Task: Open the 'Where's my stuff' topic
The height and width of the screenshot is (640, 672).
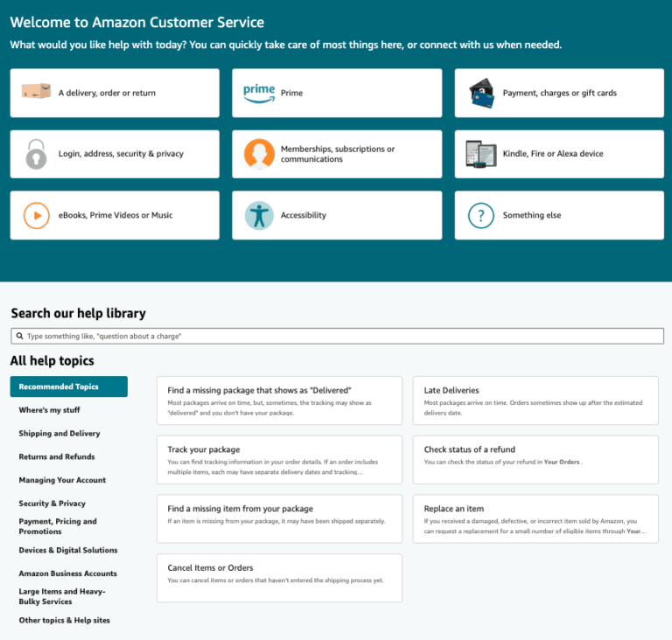Action: 49,410
